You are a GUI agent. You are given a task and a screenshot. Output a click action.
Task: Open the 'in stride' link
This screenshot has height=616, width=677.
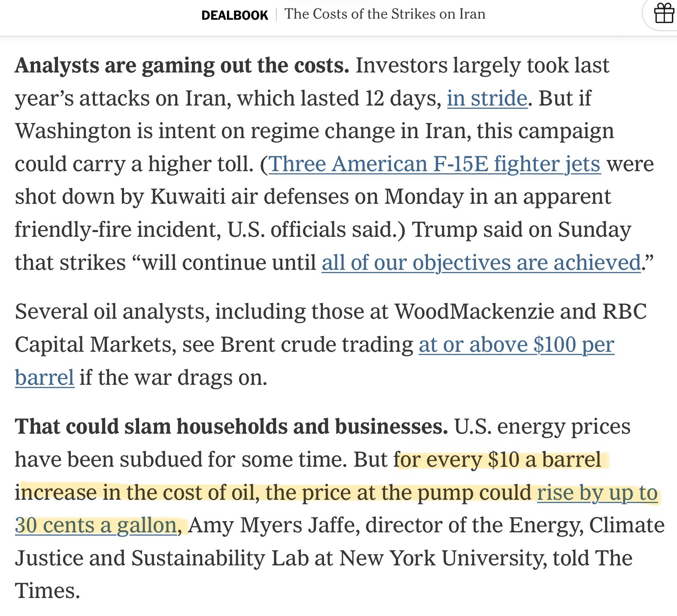487,98
